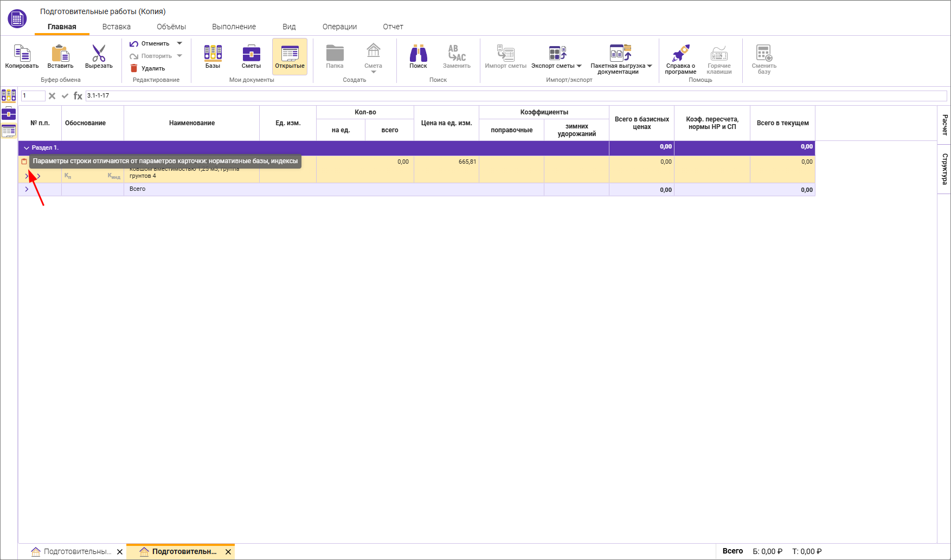Click the Вырезать scissors icon
This screenshot has height=560, width=951.
(99, 54)
